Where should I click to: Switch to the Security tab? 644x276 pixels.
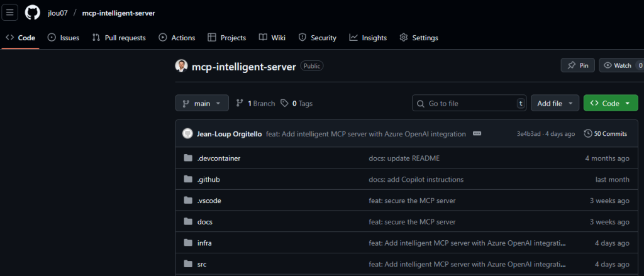point(318,38)
